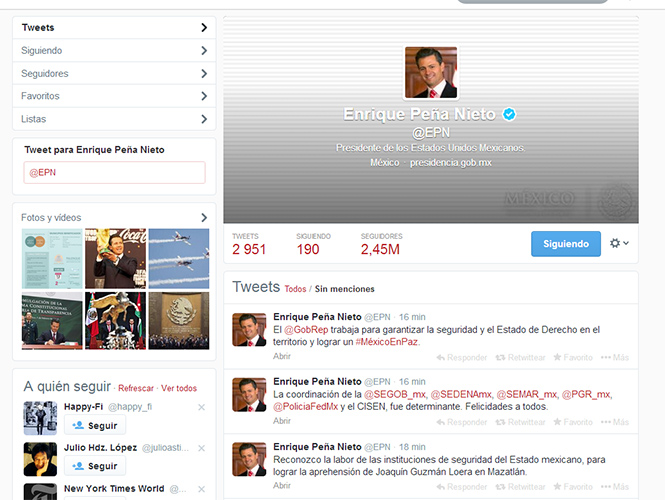Click Abrir on the Guzmán Loera tweet

tap(282, 486)
